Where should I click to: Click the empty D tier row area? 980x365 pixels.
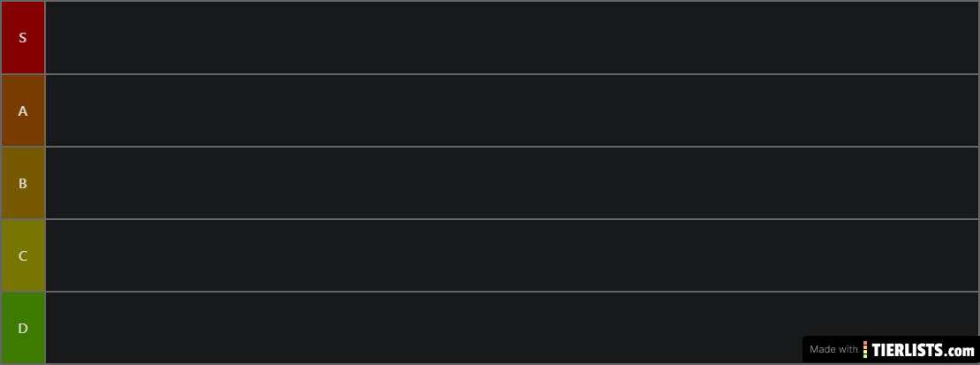pos(424,329)
